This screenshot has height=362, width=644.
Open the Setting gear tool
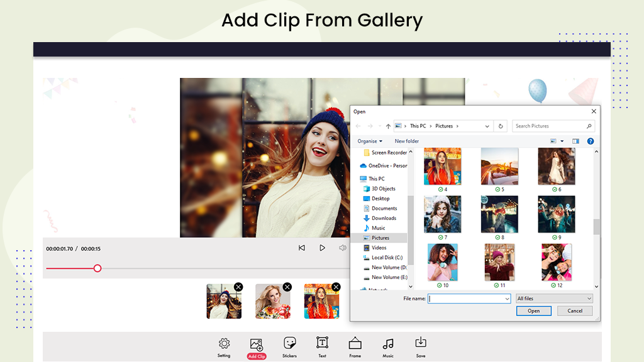pyautogui.click(x=224, y=347)
